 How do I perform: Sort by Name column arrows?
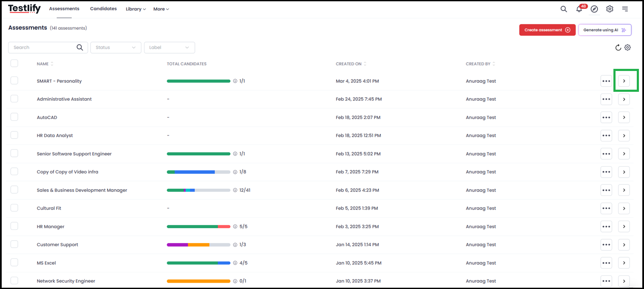point(52,64)
